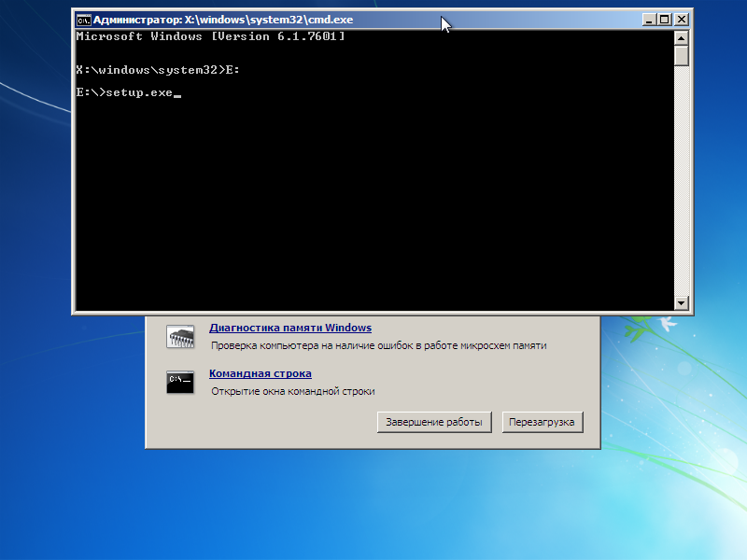Click the Командная строка console icon
747x560 pixels.
180,382
